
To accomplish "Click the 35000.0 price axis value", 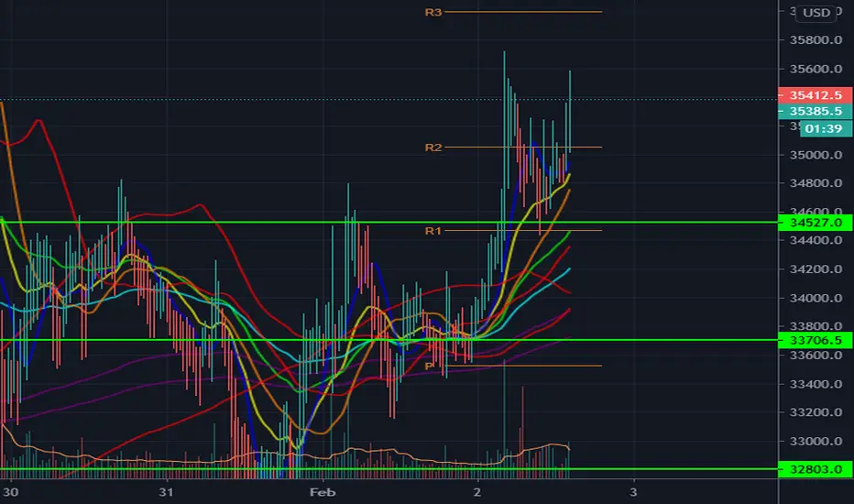I will point(816,155).
